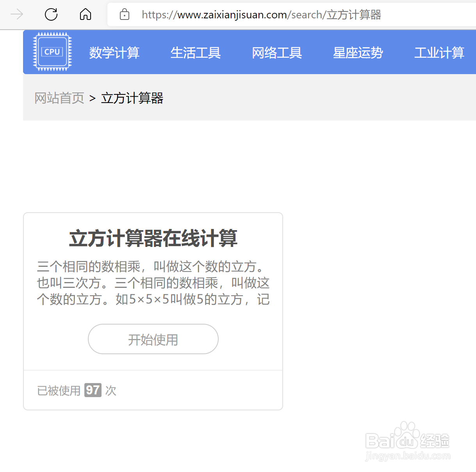Click the description text about 三个相同的数相乘
Viewport: 476px width, 472px height.
[x=153, y=283]
